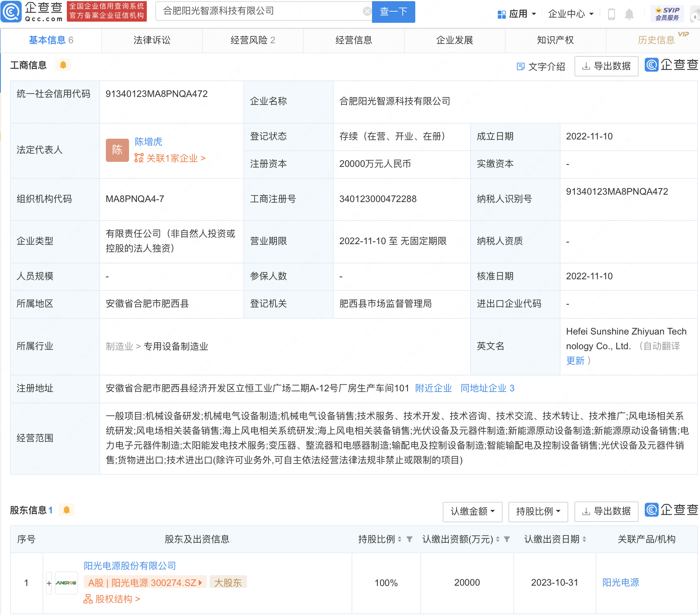
Task: Click the 制造业 industry category
Action: (x=119, y=346)
